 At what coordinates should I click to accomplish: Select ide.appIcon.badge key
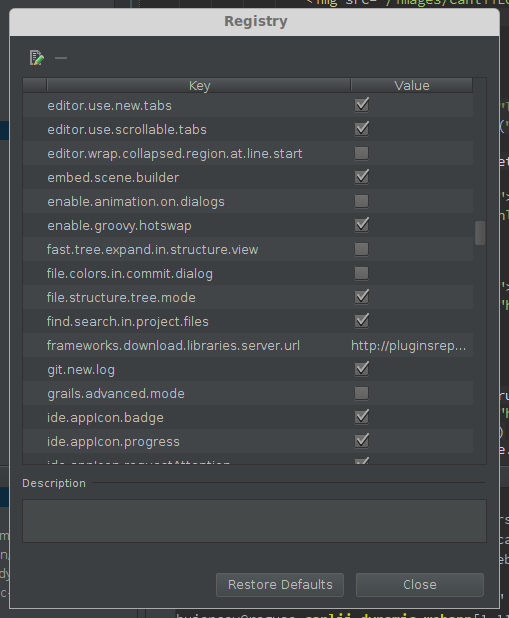click(x=105, y=418)
